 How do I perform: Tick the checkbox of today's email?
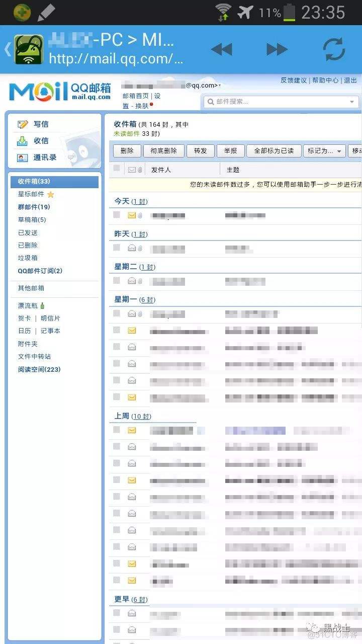[117, 215]
